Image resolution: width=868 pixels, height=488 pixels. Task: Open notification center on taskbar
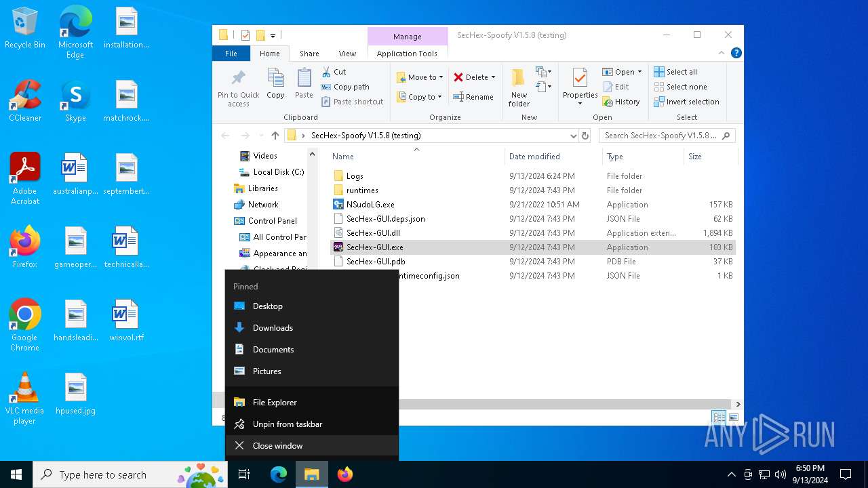click(x=846, y=474)
